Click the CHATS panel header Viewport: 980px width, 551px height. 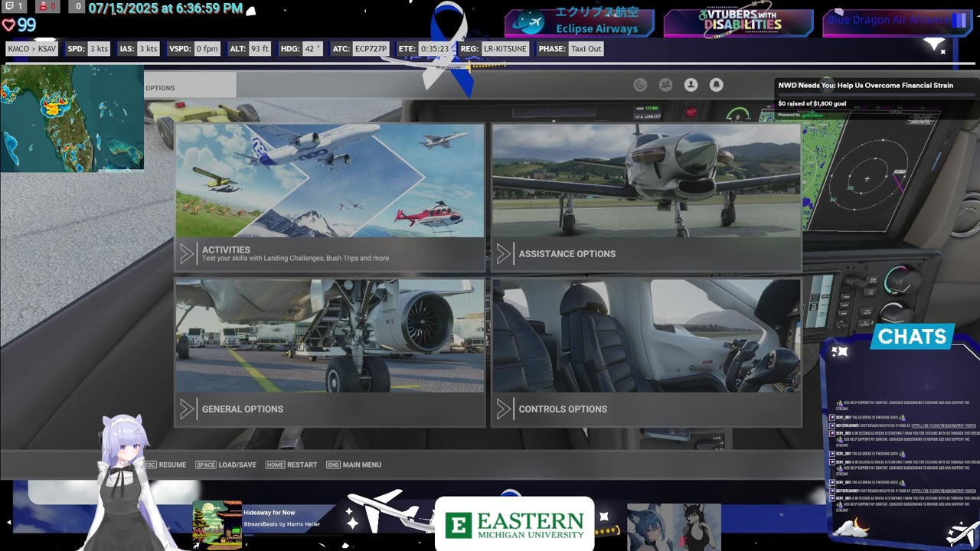912,337
